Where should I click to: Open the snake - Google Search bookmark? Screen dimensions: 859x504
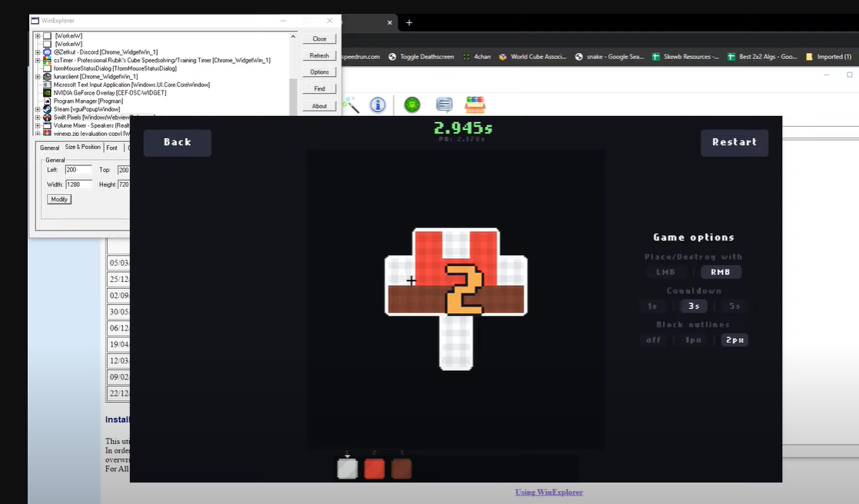coord(609,56)
